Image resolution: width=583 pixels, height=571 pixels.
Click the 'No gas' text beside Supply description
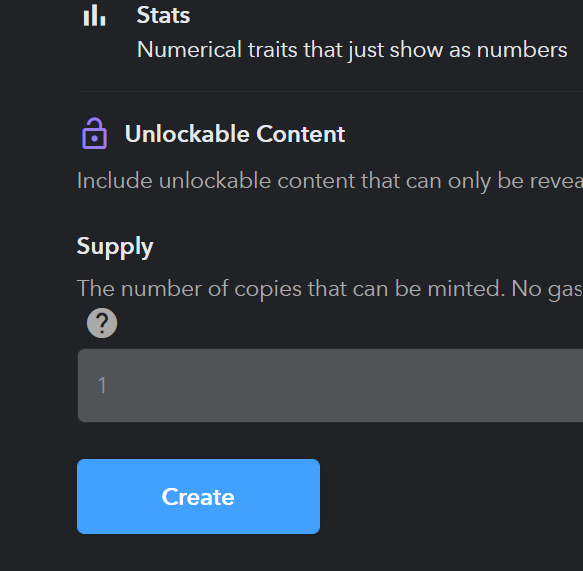click(x=547, y=289)
